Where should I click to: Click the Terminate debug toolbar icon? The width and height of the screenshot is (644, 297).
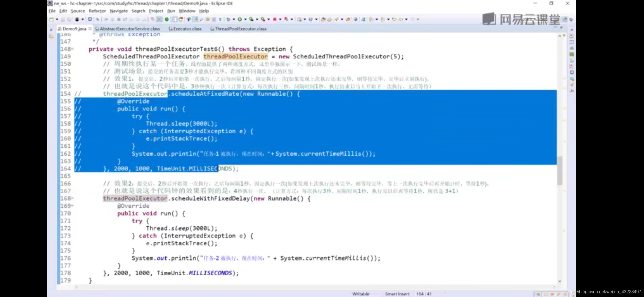[119, 19]
